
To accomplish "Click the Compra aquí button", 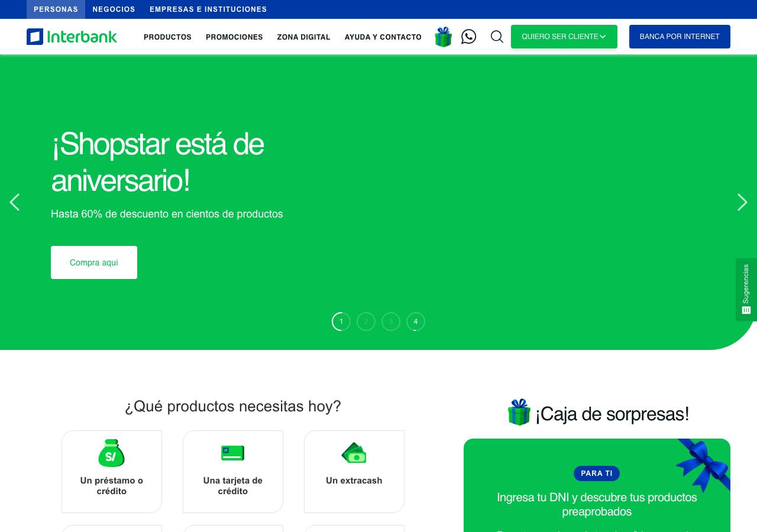I will [94, 262].
